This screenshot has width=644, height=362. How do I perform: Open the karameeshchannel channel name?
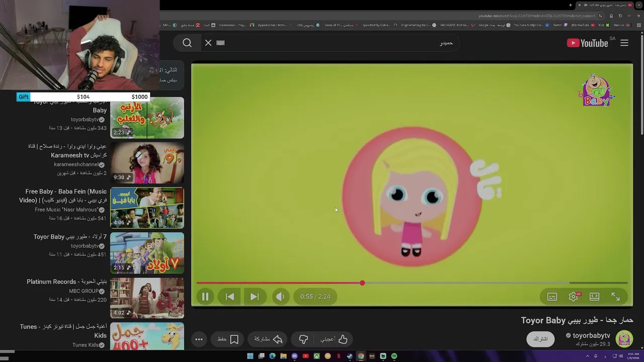[76, 164]
